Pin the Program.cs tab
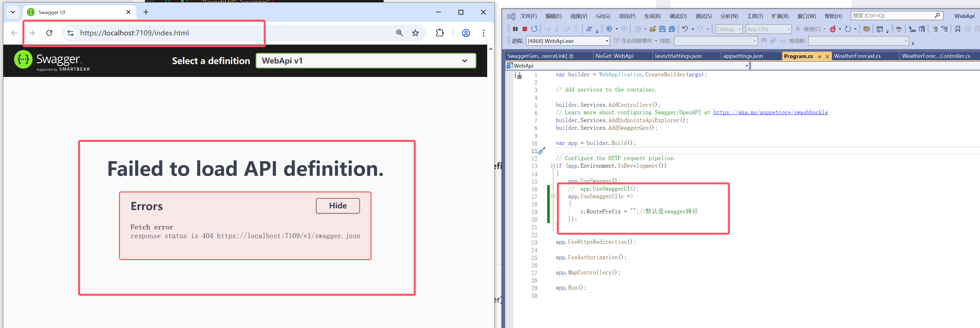 pos(819,56)
